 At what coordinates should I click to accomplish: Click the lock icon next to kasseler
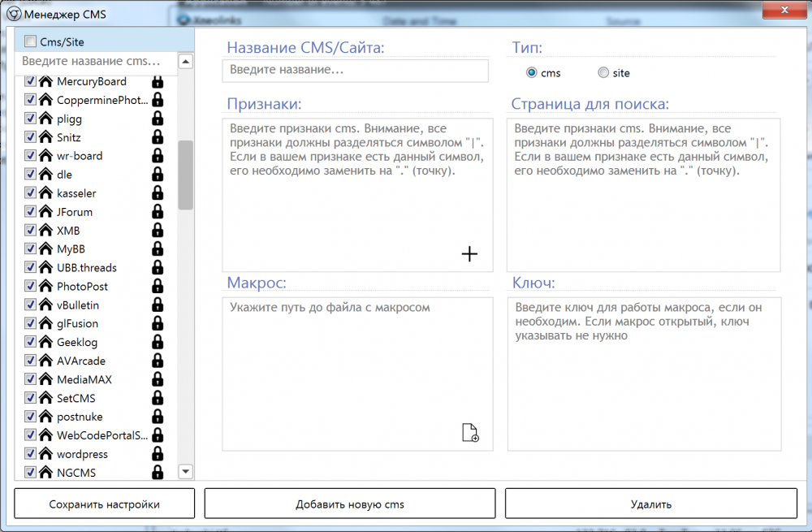pos(158,193)
